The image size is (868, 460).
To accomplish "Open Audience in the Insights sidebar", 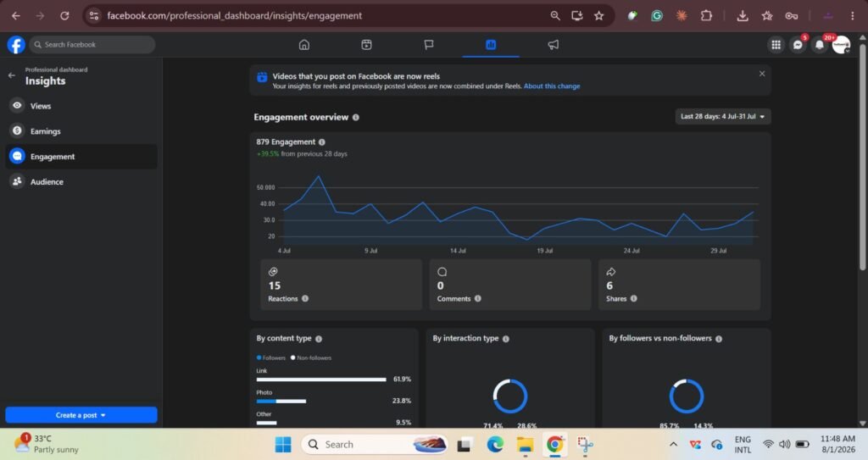I will tap(81, 181).
